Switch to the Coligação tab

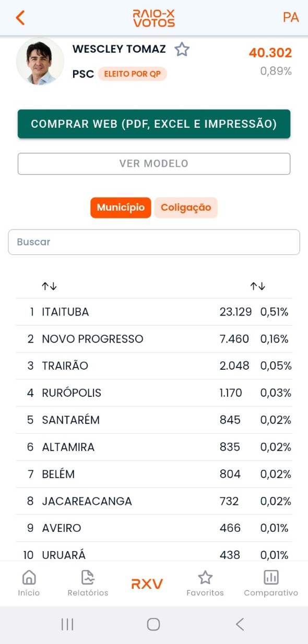point(186,208)
